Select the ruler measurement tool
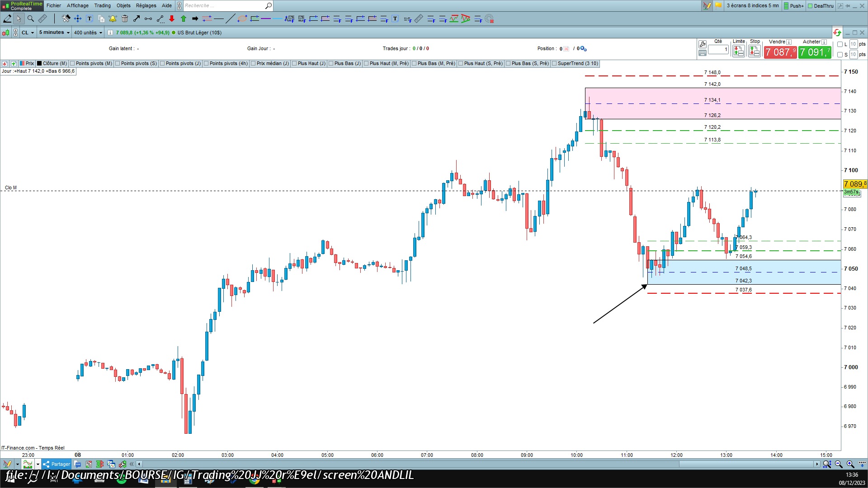 click(x=42, y=19)
